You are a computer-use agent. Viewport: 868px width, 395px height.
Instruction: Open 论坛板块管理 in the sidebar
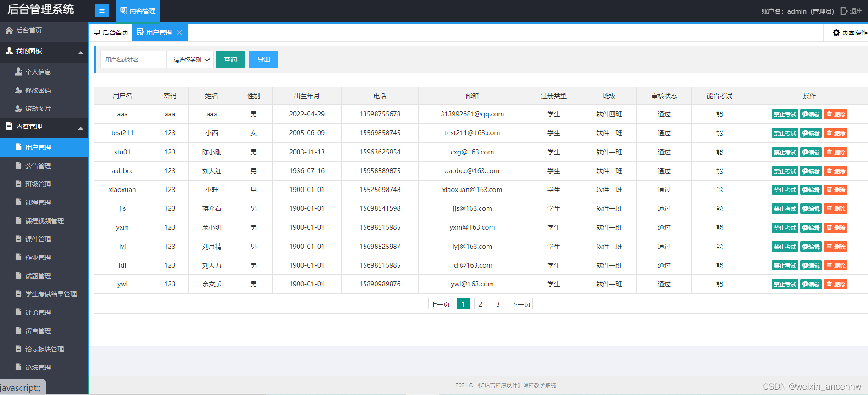[44, 349]
